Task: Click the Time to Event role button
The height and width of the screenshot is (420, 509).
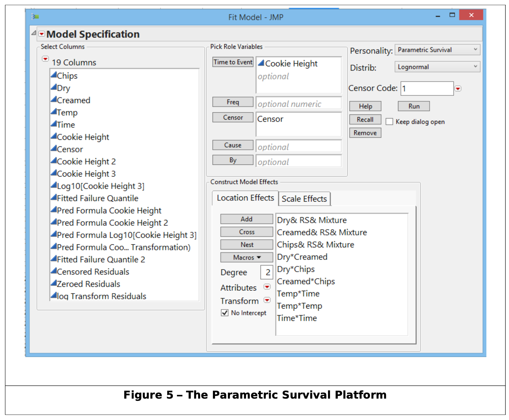Action: pos(232,62)
